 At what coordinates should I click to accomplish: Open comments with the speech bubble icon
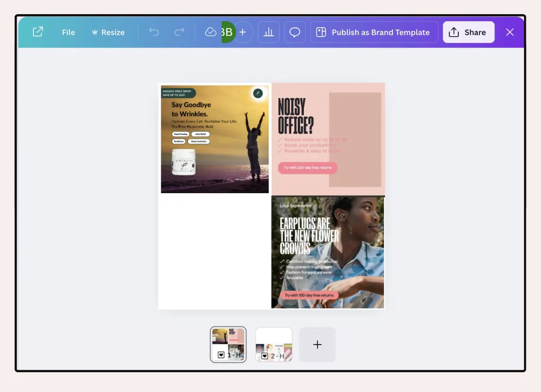click(295, 32)
